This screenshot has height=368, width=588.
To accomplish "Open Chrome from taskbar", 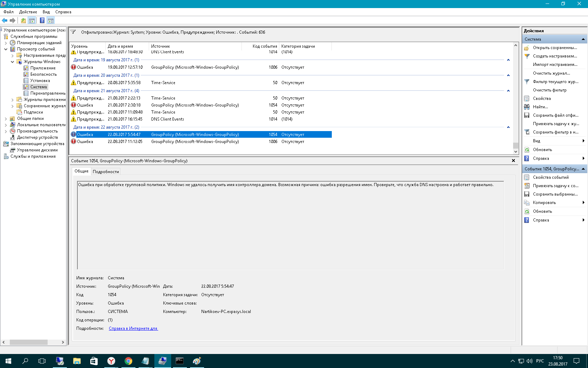I will [x=128, y=361].
